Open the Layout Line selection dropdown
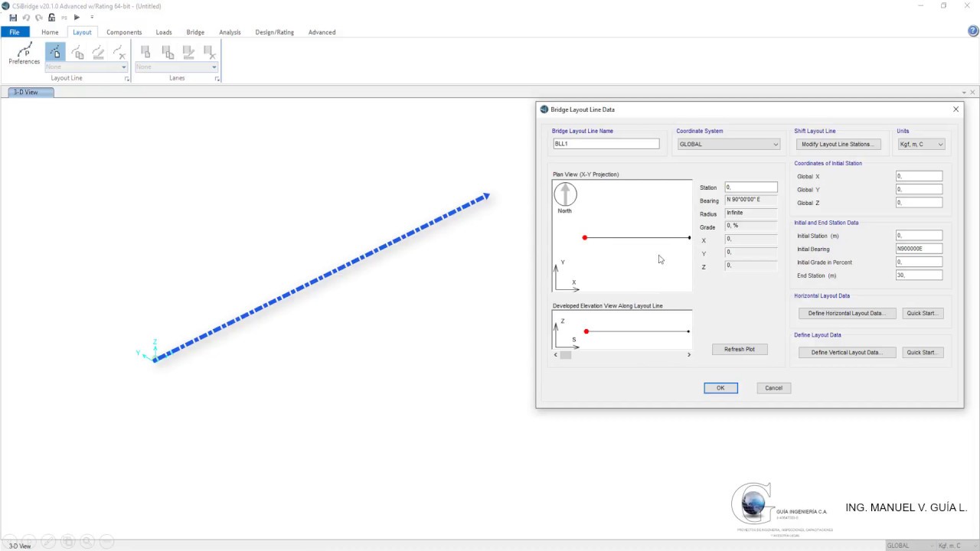Screen dimensions: 980x551 click(86, 67)
